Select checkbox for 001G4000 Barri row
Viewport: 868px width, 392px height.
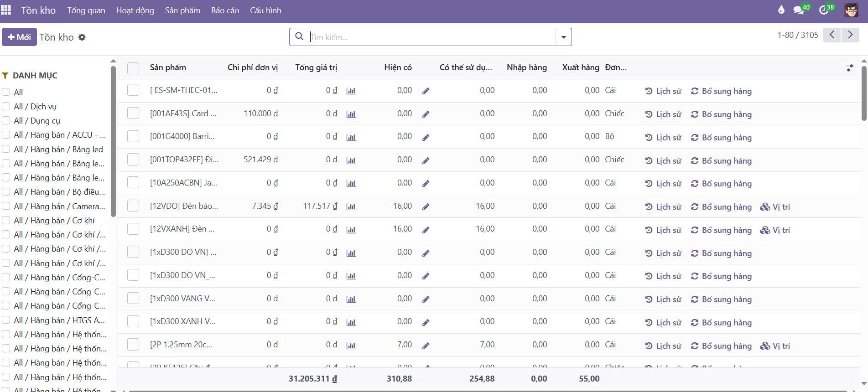[x=133, y=136]
